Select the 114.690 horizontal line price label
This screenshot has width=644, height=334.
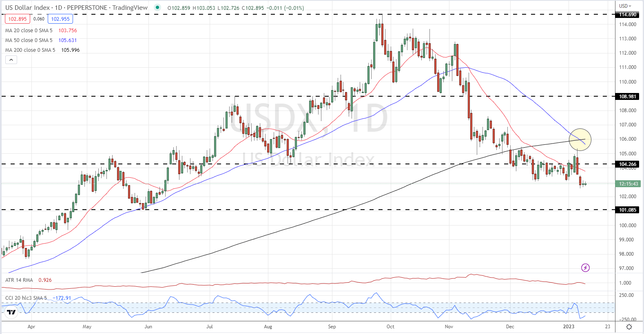[628, 15]
